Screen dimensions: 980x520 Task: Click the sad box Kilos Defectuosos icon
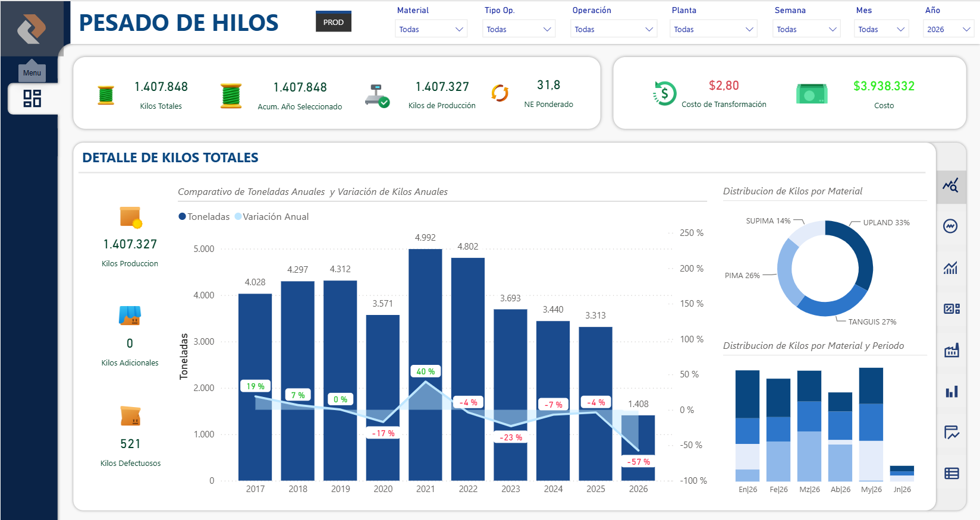pyautogui.click(x=130, y=416)
